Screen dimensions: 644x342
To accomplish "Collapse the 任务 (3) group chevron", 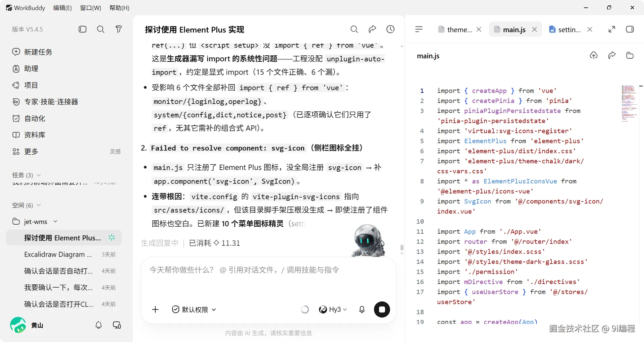I will (39, 175).
